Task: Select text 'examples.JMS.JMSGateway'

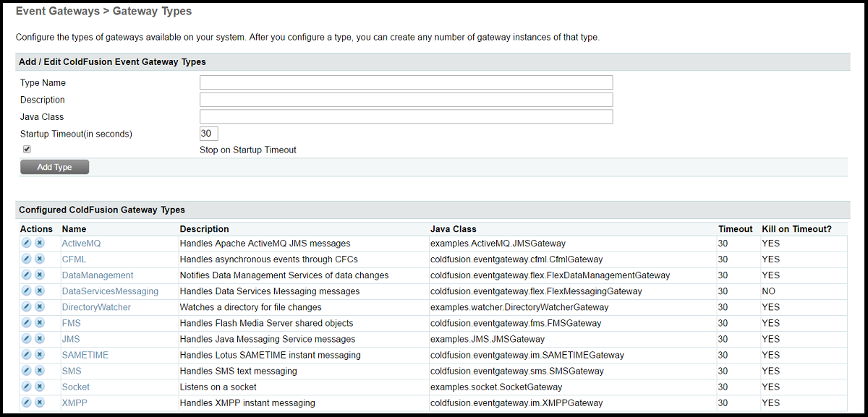Action: point(488,339)
